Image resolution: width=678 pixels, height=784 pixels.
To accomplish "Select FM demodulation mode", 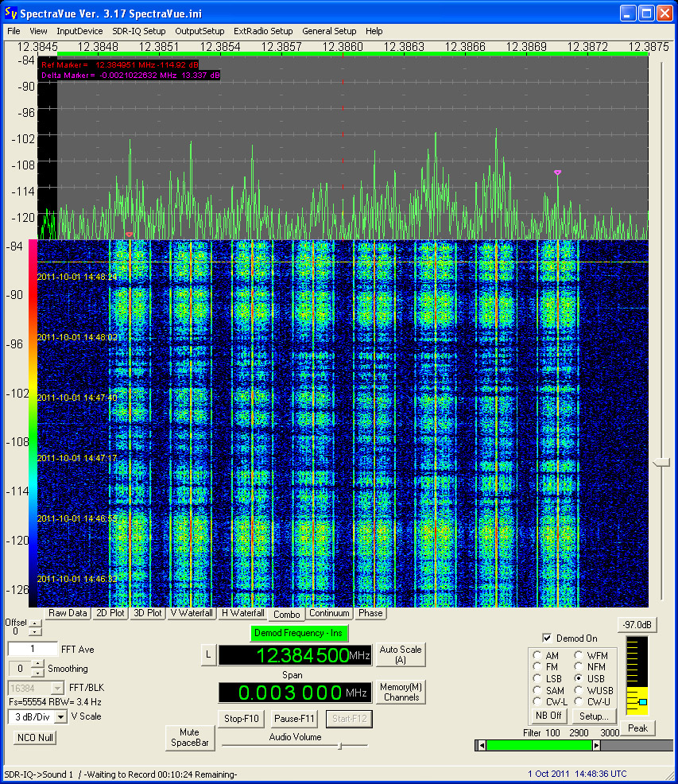I will click(537, 666).
